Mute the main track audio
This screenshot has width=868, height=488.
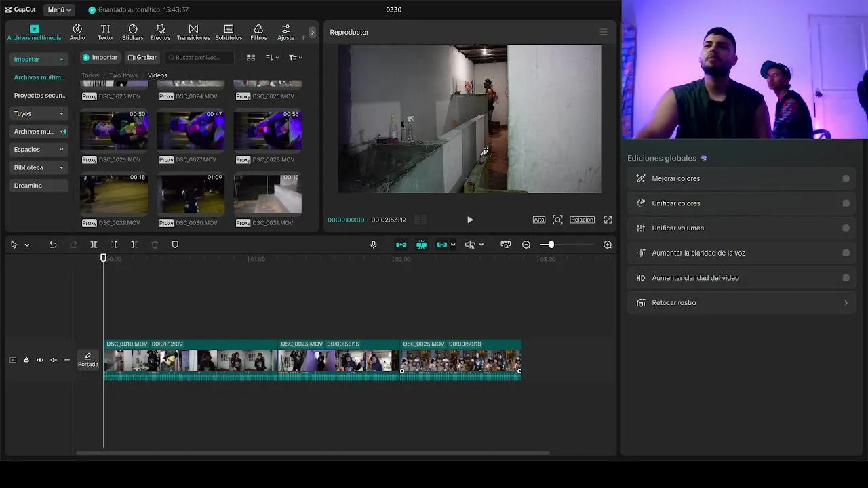[x=54, y=360]
